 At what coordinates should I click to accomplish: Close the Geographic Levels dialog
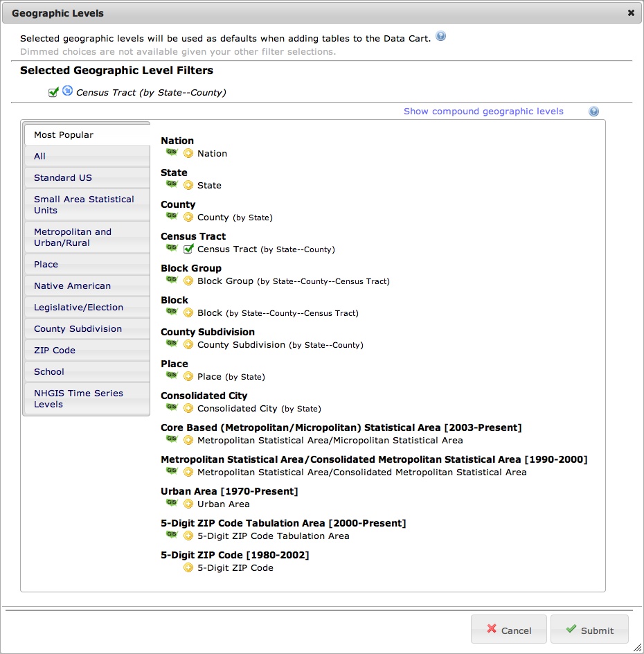[631, 12]
